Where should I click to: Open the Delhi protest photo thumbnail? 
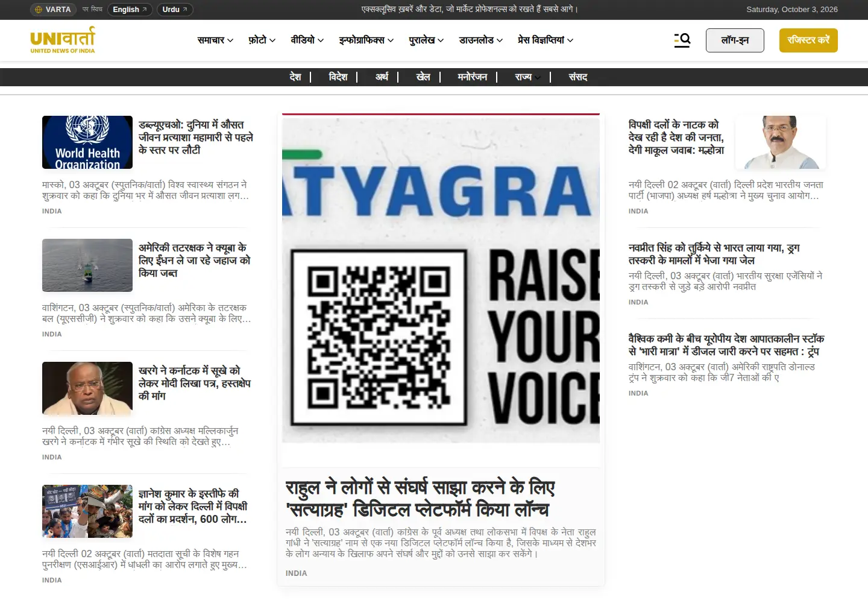87,511
